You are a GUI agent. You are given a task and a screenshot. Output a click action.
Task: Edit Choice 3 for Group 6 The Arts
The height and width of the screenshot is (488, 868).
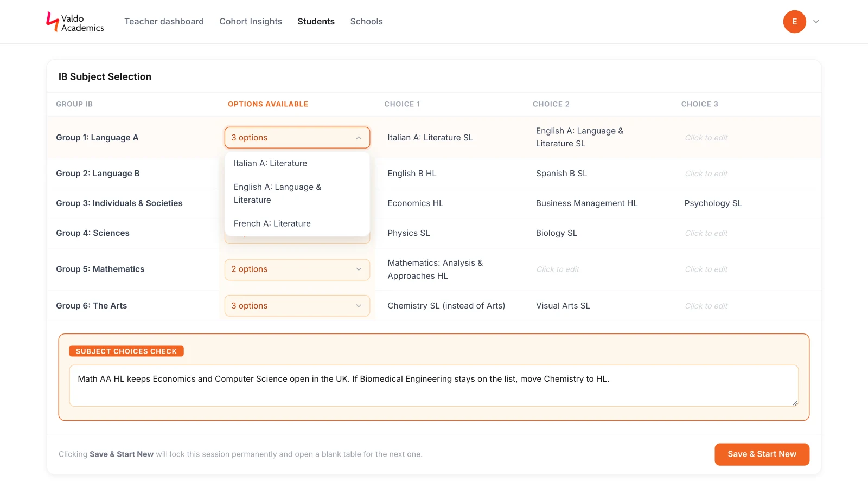tap(706, 306)
